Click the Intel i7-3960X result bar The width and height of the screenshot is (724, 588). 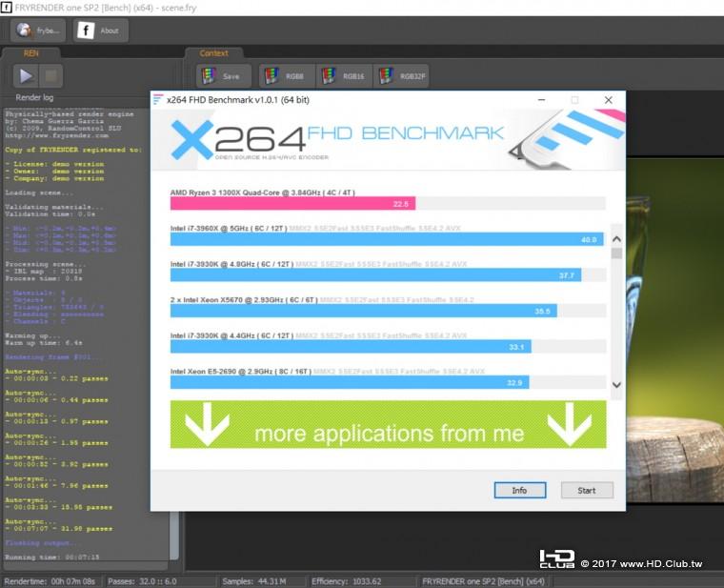pos(387,239)
